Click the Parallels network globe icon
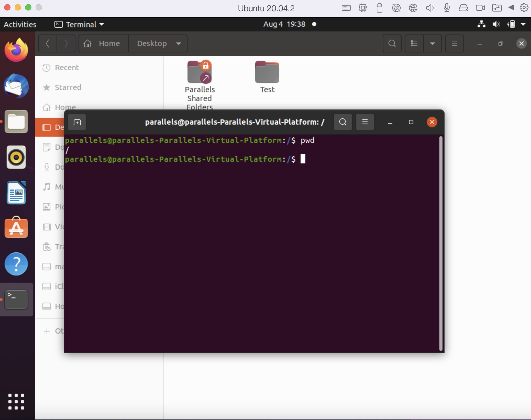This screenshot has height=420, width=531. 413,8
